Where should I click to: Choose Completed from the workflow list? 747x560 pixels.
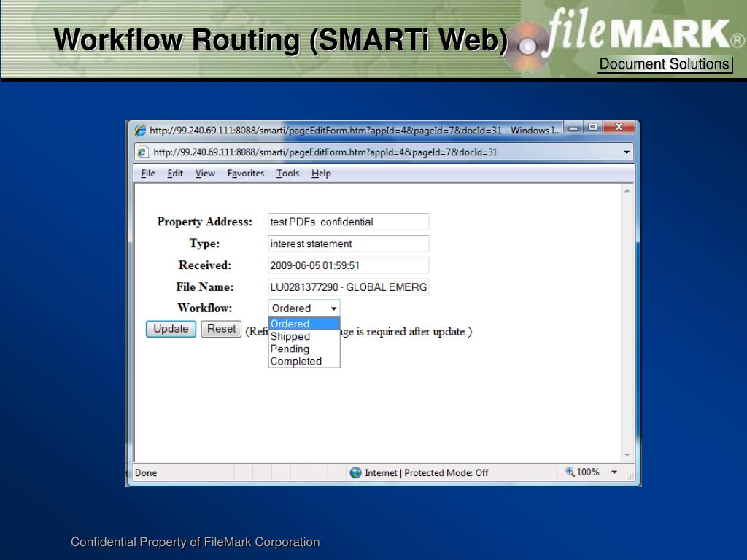pyautogui.click(x=304, y=361)
